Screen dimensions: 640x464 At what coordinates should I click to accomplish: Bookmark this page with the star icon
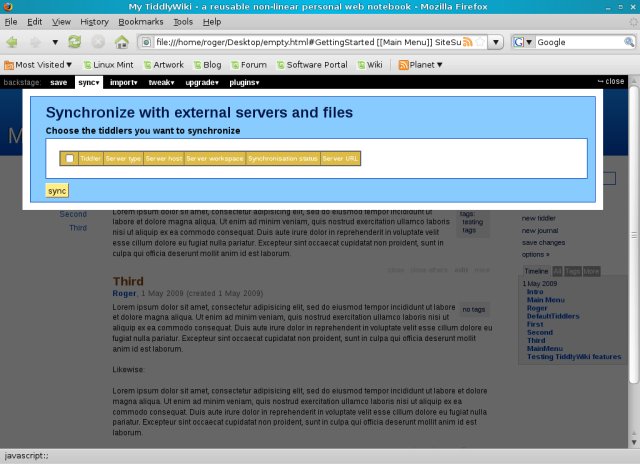pyautogui.click(x=481, y=42)
